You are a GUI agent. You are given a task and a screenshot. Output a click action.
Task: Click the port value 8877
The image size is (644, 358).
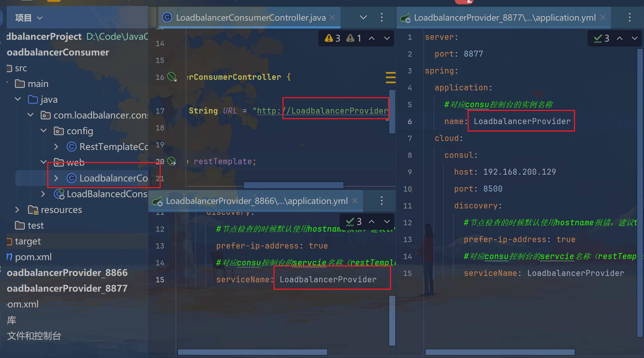click(x=473, y=54)
